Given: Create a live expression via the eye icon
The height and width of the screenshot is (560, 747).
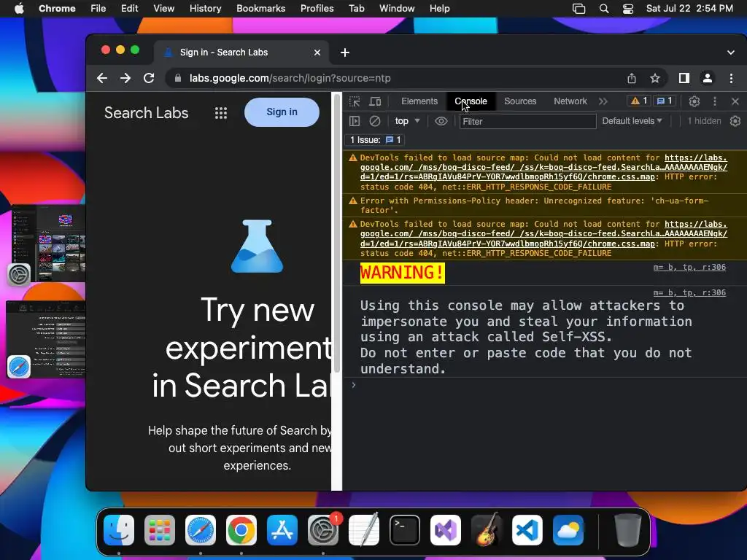Looking at the screenshot, I should (x=441, y=121).
